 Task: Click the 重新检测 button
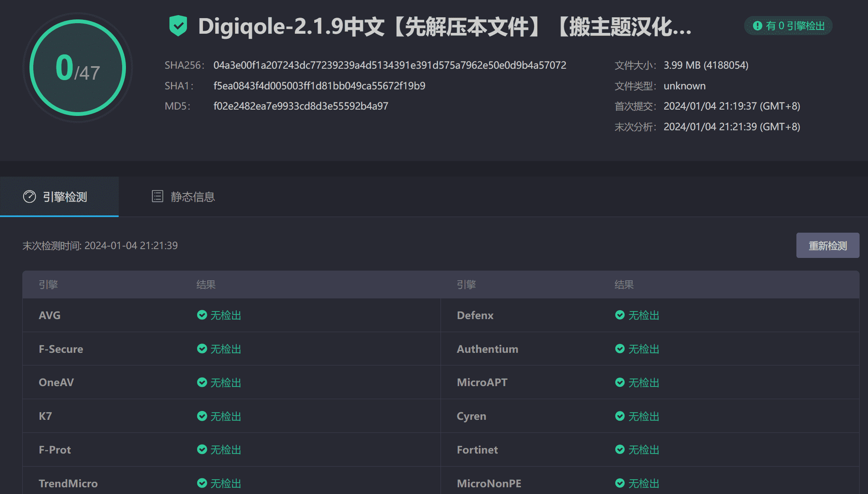tap(828, 245)
